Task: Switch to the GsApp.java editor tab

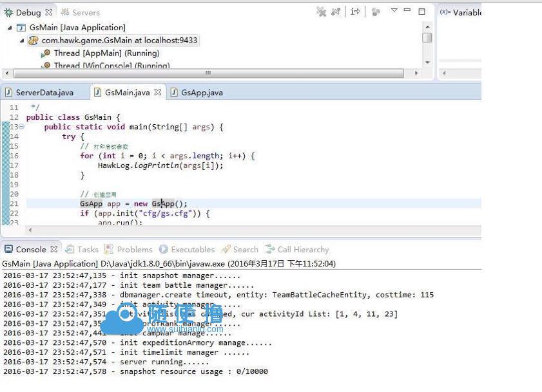Action: click(201, 93)
